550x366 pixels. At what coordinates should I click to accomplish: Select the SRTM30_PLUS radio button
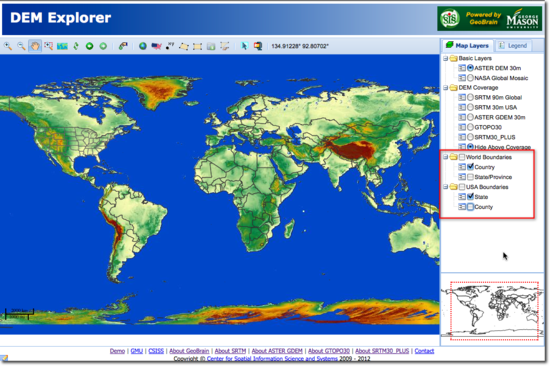pos(470,137)
